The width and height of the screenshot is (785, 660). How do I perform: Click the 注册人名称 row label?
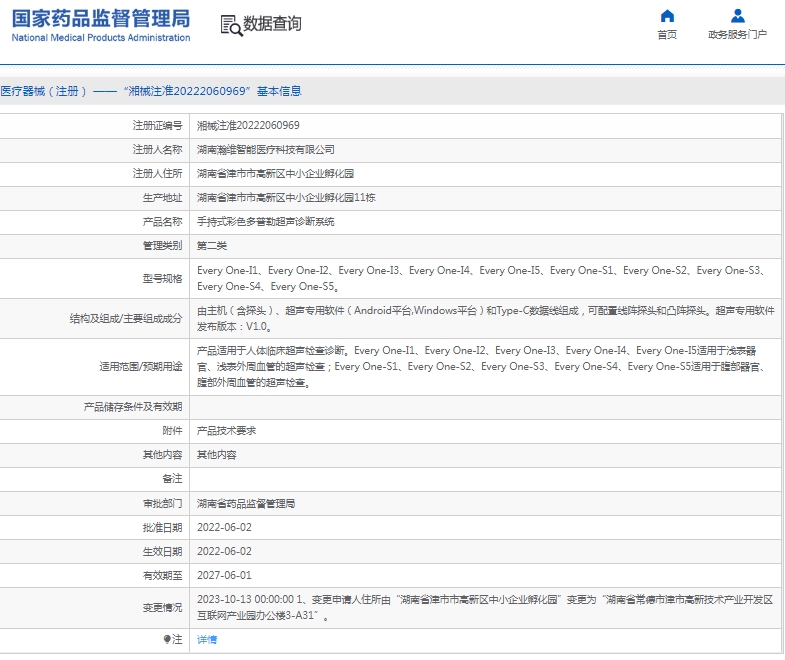(157, 149)
